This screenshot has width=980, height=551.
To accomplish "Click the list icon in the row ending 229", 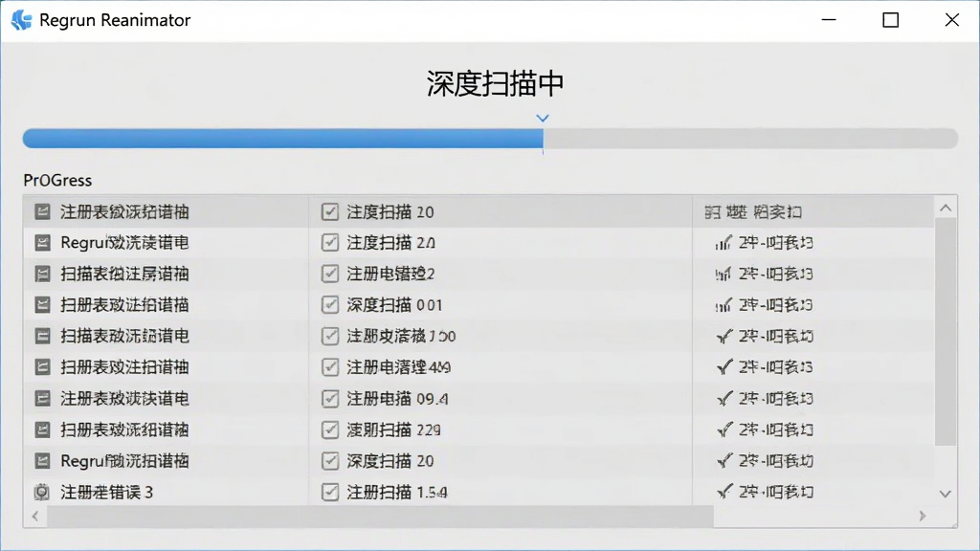I will [x=42, y=430].
